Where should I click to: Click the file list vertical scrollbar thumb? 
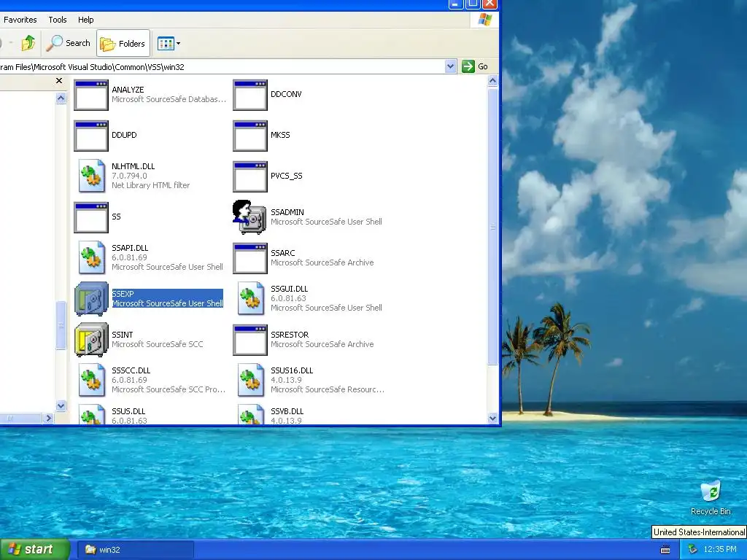pyautogui.click(x=492, y=226)
